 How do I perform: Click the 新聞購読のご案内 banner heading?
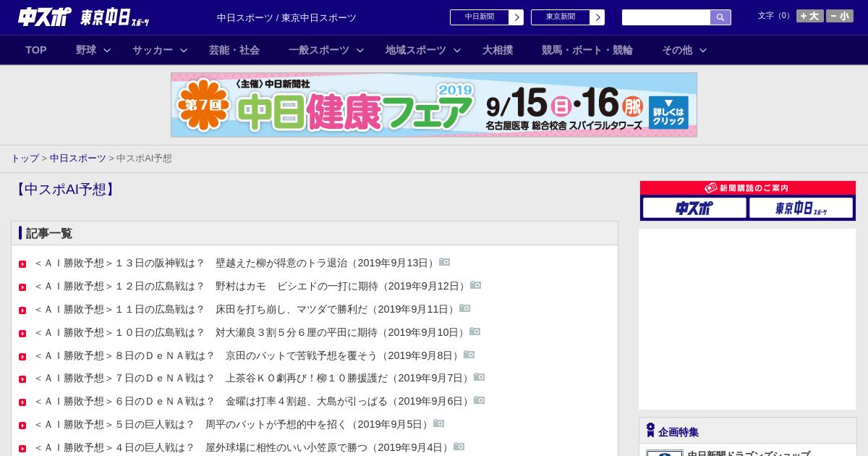point(748,188)
